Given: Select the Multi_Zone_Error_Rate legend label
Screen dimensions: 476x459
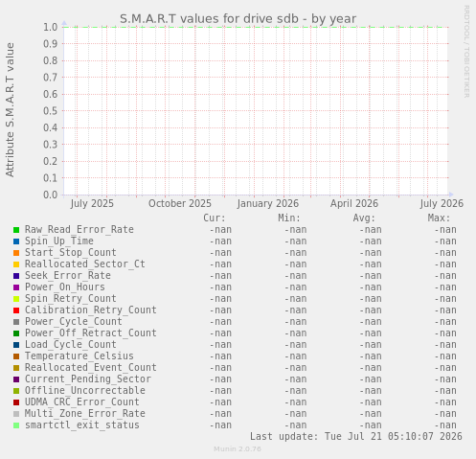Looking at the screenshot, I should tap(85, 413).
